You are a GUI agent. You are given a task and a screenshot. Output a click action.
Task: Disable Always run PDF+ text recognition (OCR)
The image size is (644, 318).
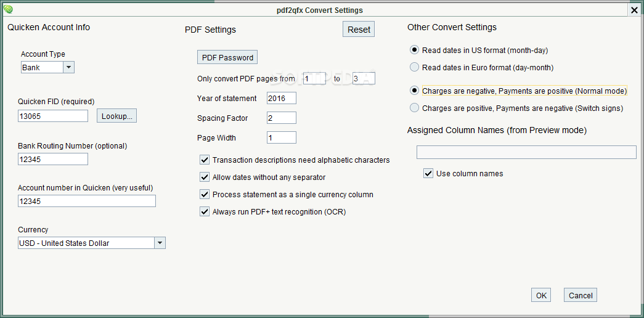[204, 212]
